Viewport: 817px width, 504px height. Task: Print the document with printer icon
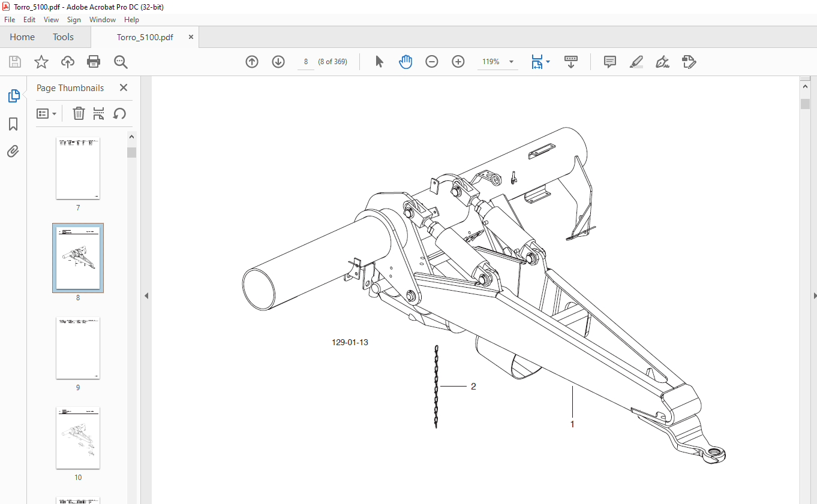[94, 62]
